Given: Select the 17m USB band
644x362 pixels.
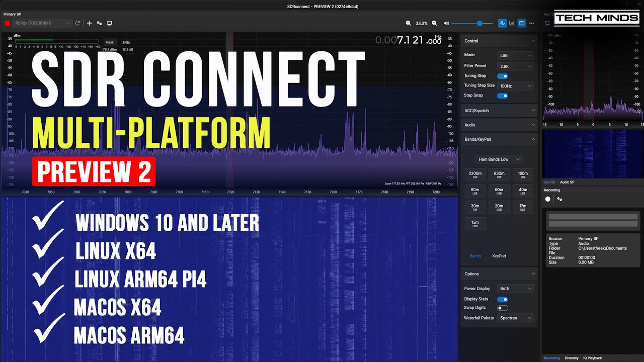Looking at the screenshot, I should click(523, 207).
